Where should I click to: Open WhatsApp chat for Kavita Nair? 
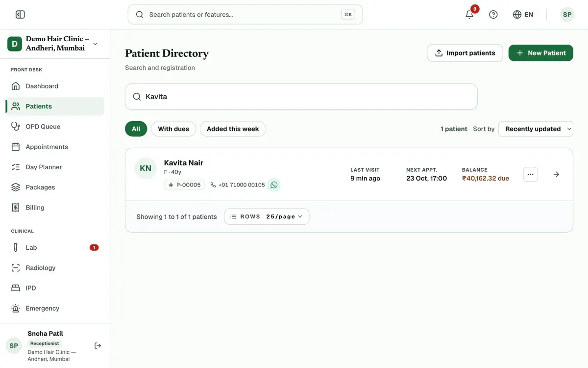(x=274, y=185)
